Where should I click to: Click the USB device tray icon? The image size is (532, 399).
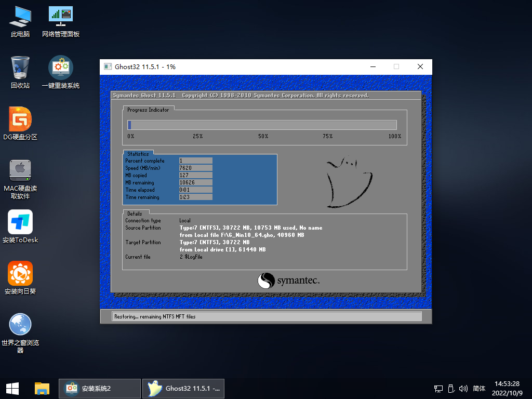450,388
